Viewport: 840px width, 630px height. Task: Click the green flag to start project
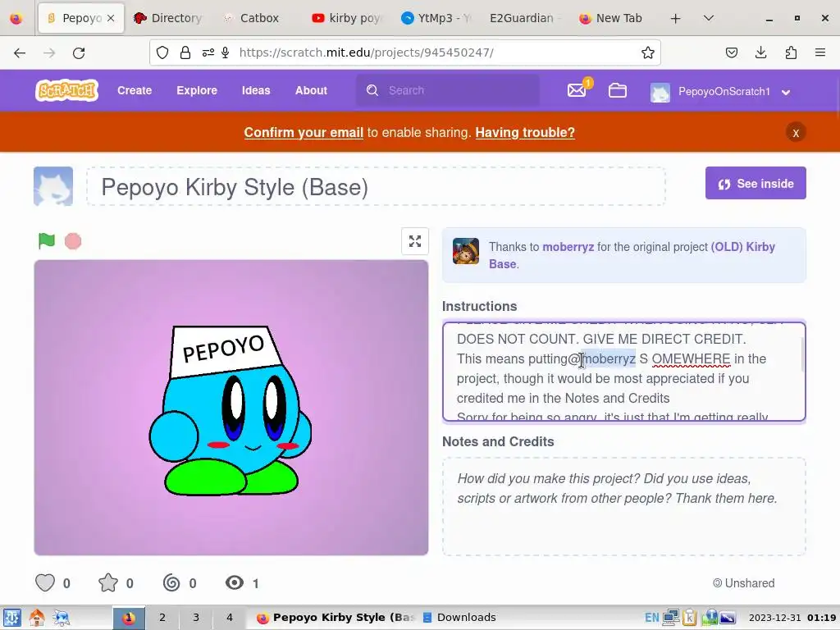click(47, 241)
